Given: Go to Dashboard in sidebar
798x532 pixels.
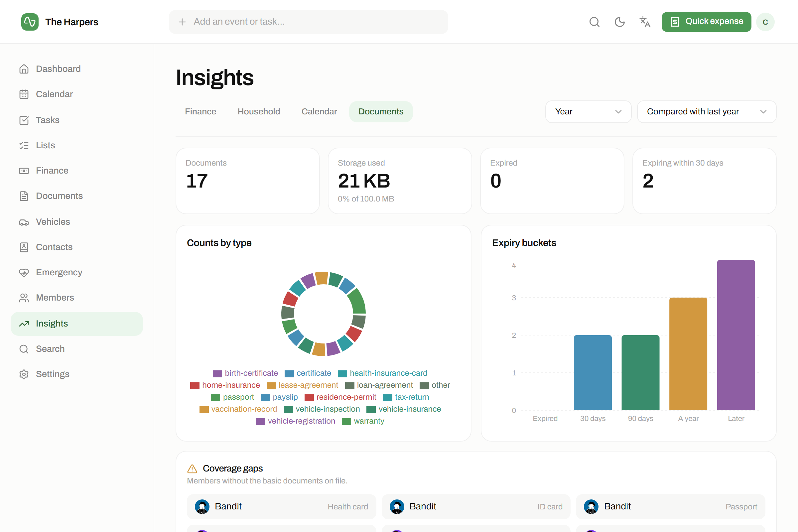Looking at the screenshot, I should click(x=77, y=69).
